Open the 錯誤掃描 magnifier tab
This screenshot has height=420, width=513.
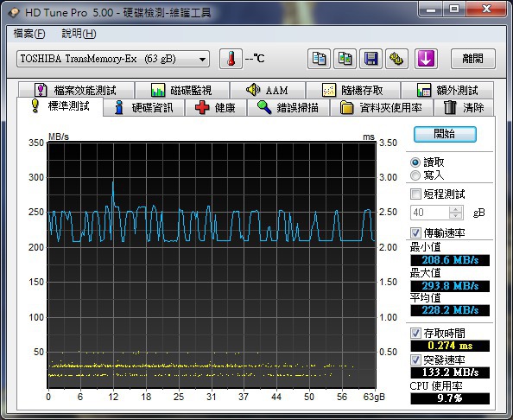point(288,108)
